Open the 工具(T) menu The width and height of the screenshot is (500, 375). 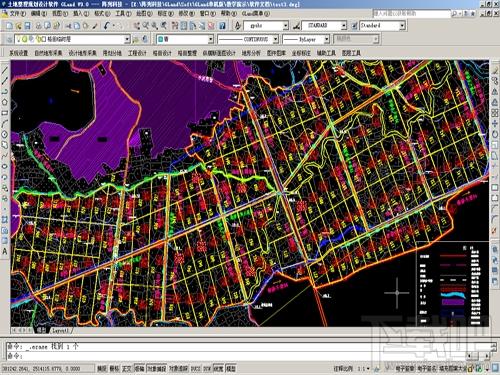point(123,14)
